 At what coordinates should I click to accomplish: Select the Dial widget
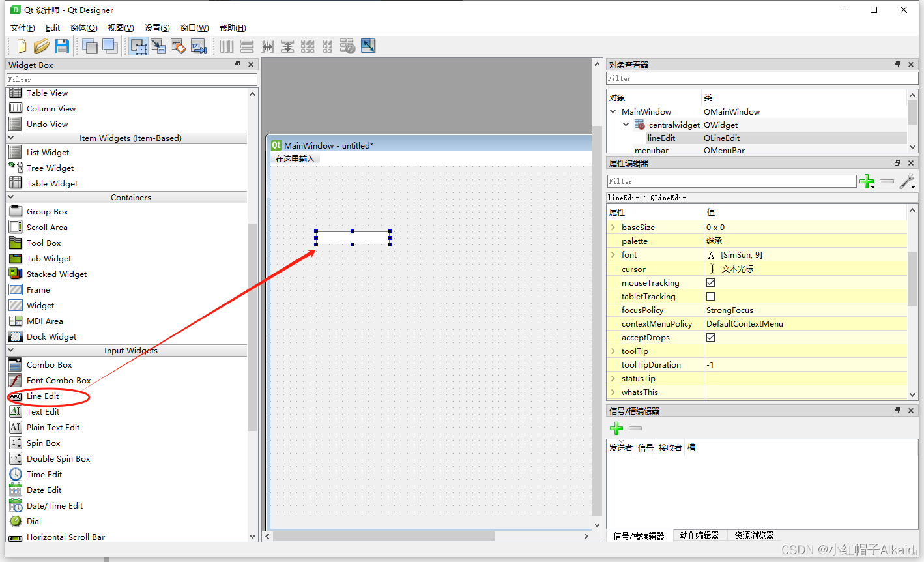coord(34,522)
